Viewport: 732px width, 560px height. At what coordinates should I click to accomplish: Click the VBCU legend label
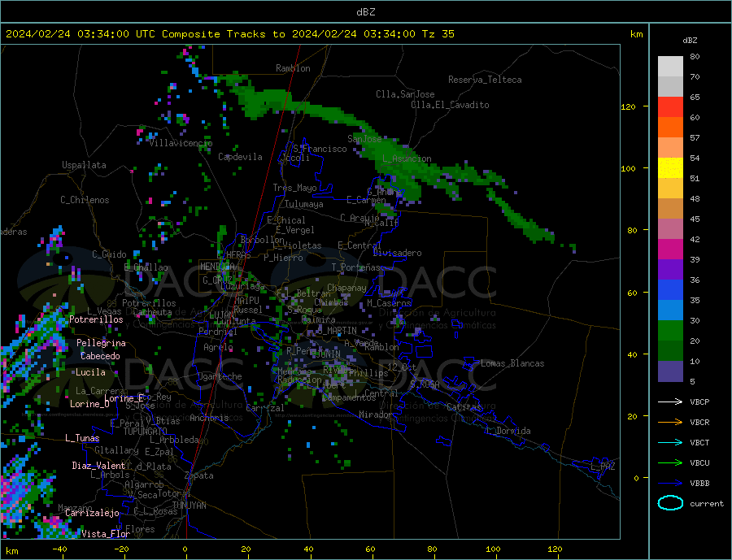(699, 463)
